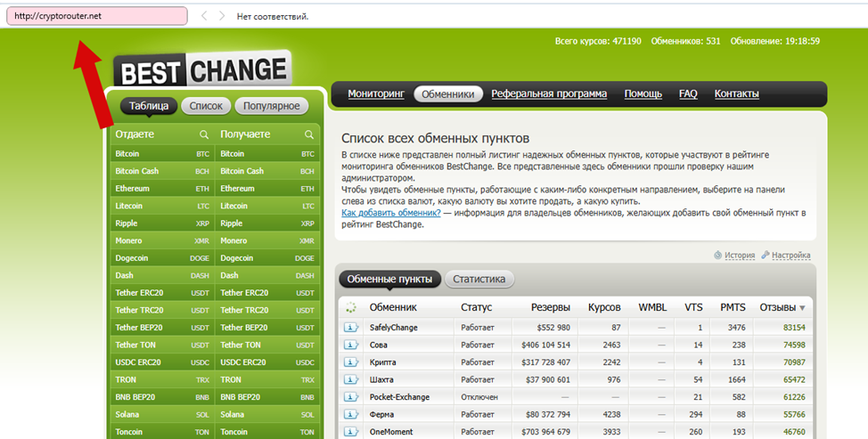
Task: Open info icon for SafelyChange exchanger
Action: point(351,328)
